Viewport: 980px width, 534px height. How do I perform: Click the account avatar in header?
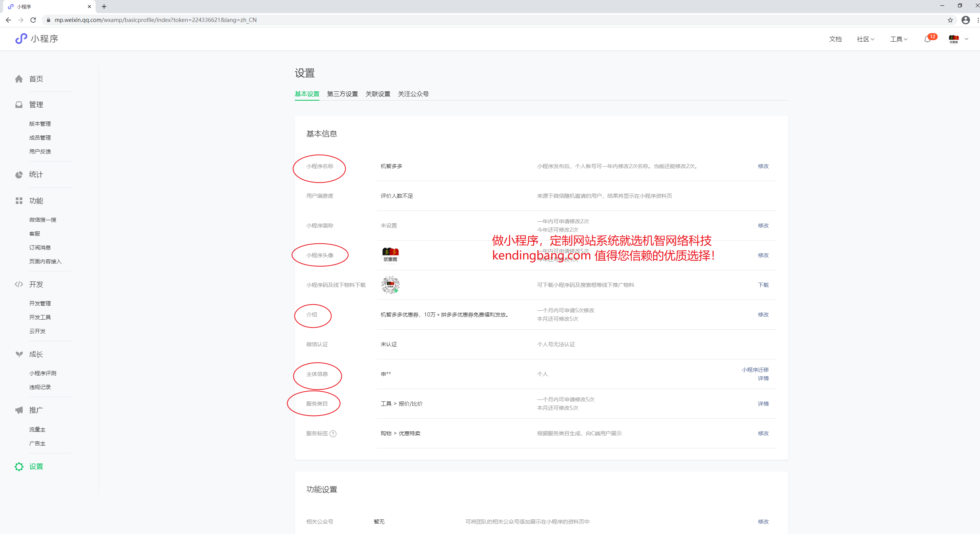coord(954,39)
